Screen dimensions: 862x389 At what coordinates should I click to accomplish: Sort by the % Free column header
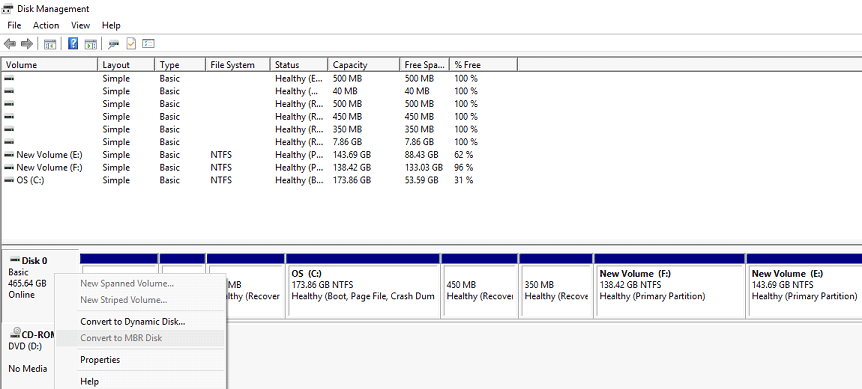tap(484, 65)
